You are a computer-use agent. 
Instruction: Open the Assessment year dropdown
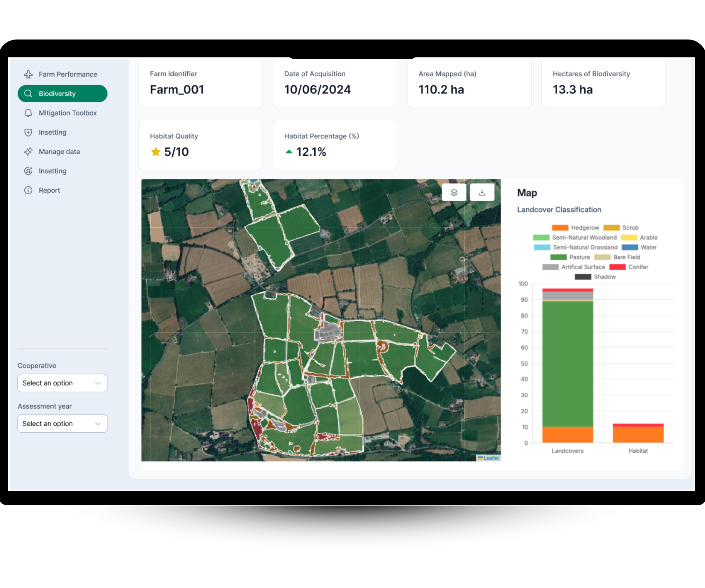click(x=62, y=424)
